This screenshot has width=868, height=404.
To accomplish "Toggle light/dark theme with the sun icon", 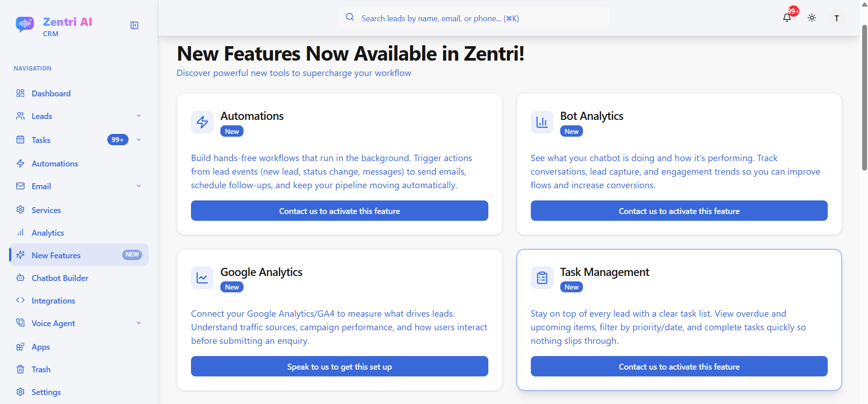I will pos(812,18).
